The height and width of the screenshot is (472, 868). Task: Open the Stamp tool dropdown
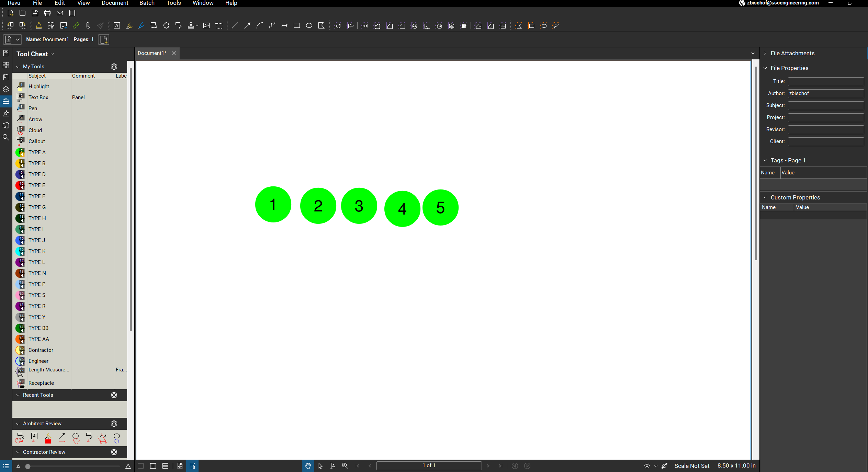196,25
